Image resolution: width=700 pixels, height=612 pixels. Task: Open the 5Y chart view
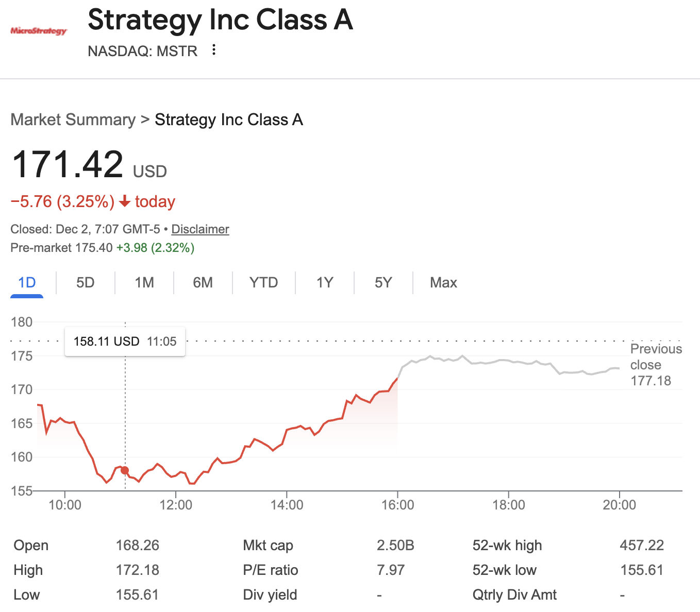[x=383, y=282]
